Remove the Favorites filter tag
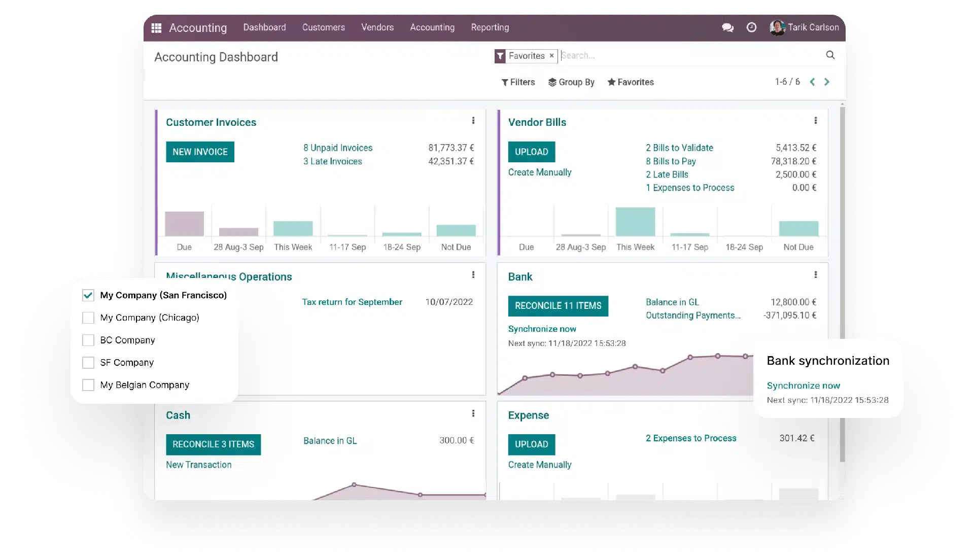This screenshot has width=974, height=560. coord(551,56)
